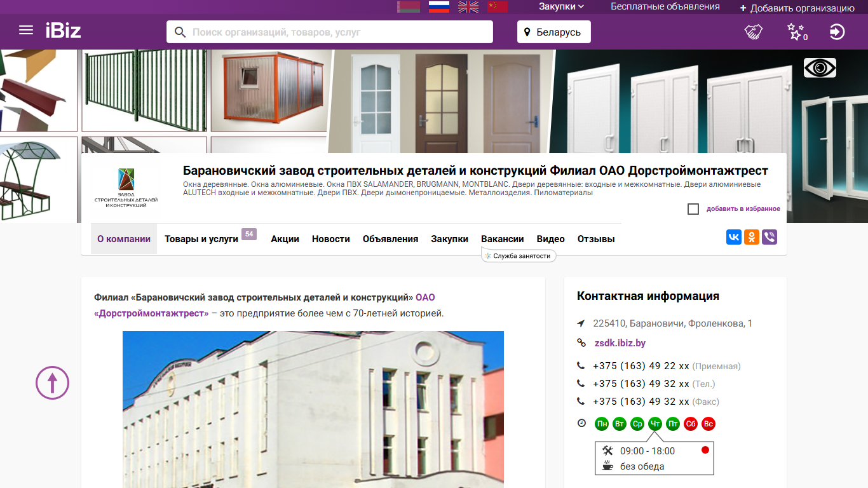
Task: Click the Бесплатные объявления link
Action: pyautogui.click(x=665, y=6)
